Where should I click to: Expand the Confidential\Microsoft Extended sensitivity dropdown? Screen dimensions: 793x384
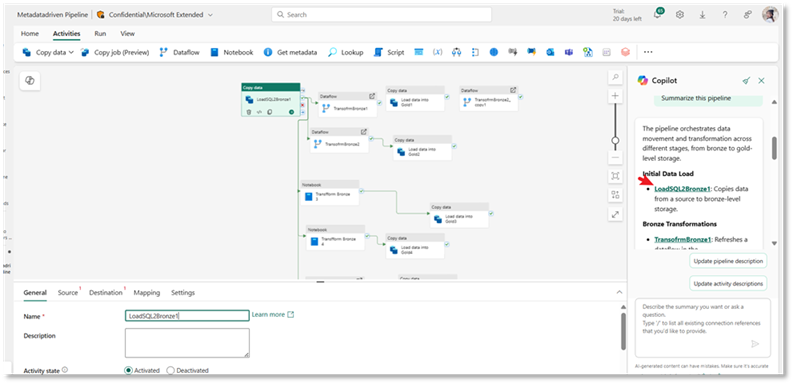pyautogui.click(x=210, y=15)
